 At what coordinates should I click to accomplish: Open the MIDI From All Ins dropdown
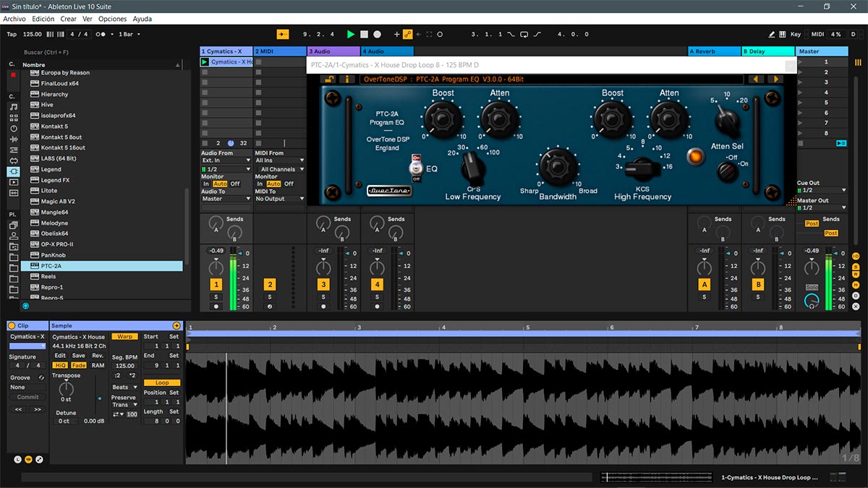(280, 160)
